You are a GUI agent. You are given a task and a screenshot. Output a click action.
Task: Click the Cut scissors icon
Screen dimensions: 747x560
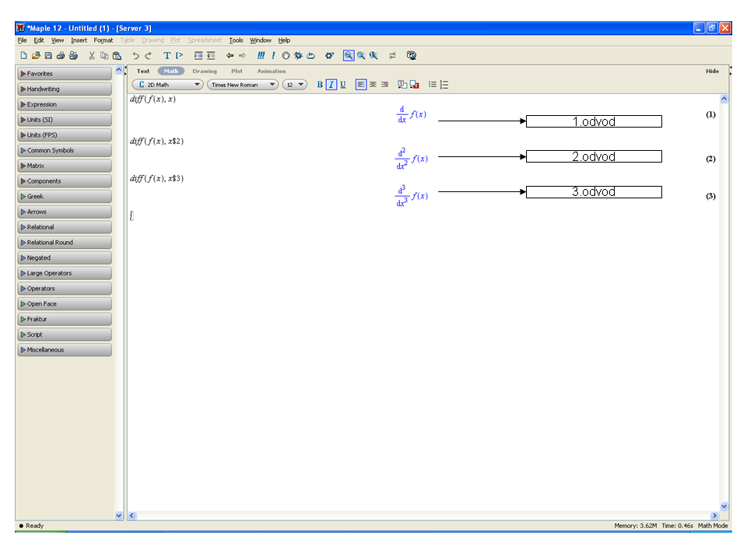92,55
